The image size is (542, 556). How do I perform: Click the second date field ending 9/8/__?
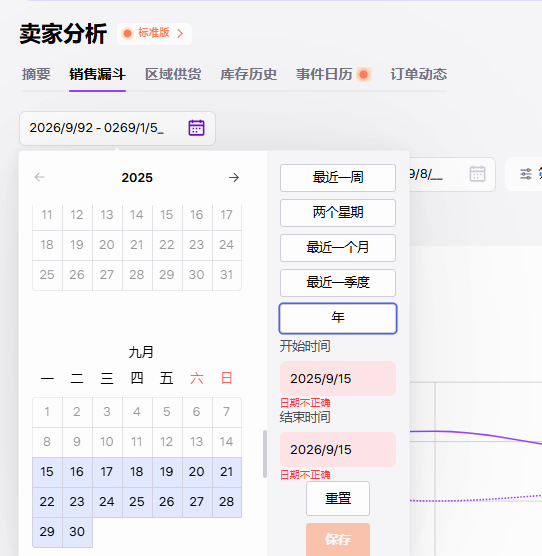(452, 174)
